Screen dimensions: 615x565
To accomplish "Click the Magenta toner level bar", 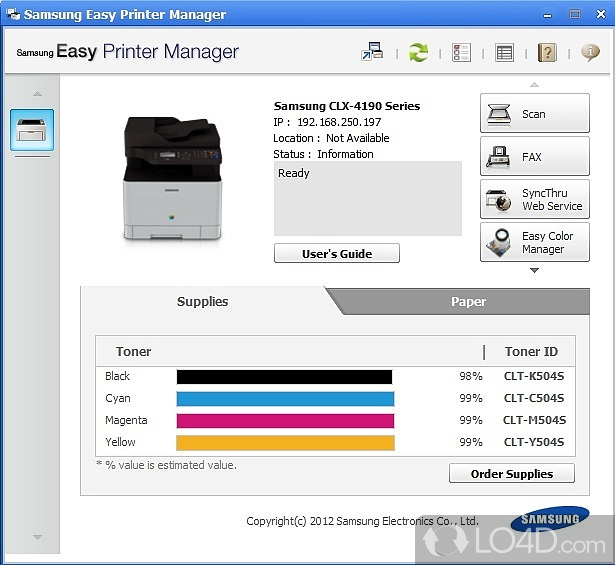I will (285, 421).
